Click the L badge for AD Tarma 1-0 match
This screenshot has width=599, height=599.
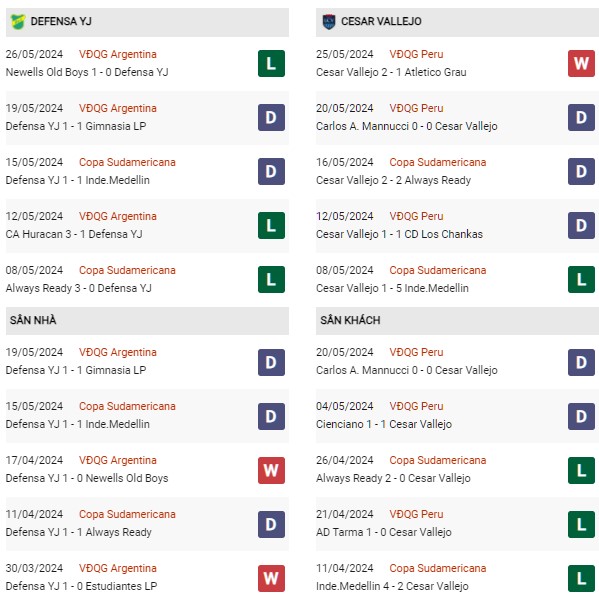tap(581, 525)
